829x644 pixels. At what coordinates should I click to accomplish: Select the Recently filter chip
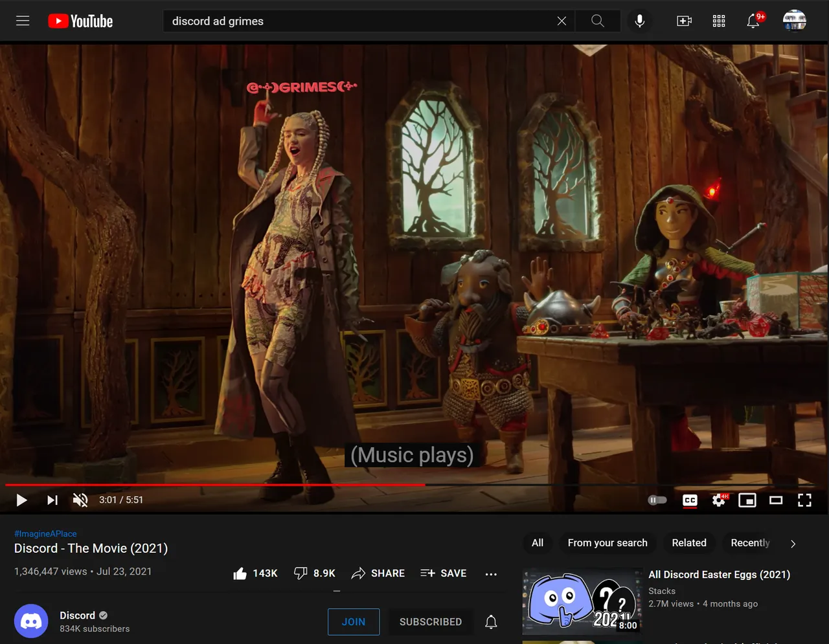tap(750, 543)
